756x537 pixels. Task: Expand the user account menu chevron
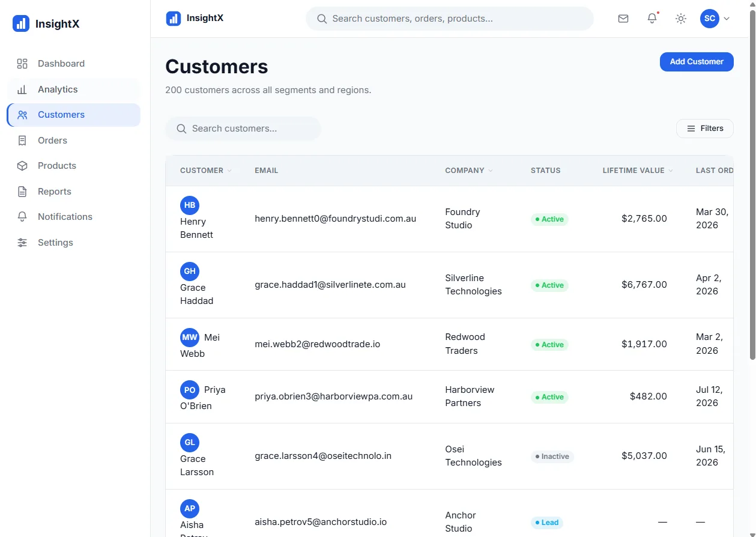[x=727, y=19]
